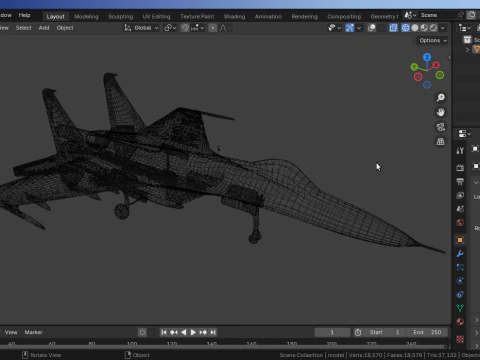Screen dimensions: 480x360
Task: Open the View Layer properties tab
Action: pyautogui.click(x=460, y=195)
